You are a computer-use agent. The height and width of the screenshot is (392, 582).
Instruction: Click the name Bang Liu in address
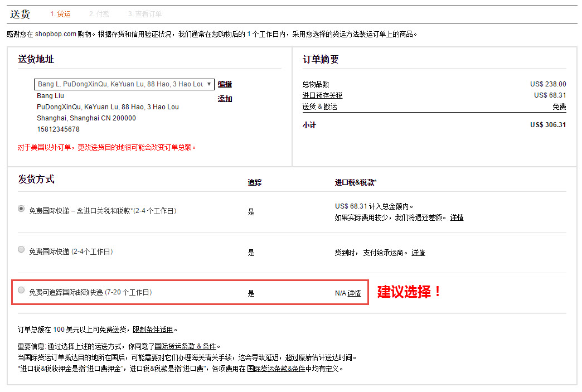tap(50, 96)
